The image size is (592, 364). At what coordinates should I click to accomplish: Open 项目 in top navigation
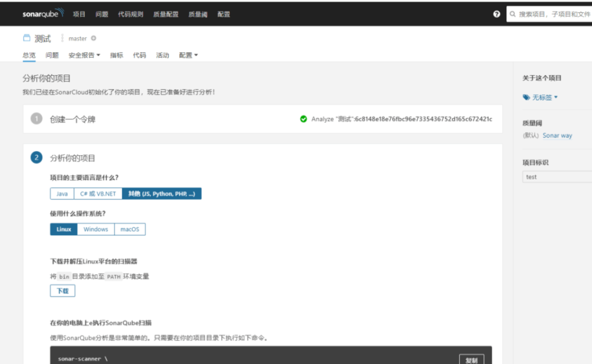point(79,14)
